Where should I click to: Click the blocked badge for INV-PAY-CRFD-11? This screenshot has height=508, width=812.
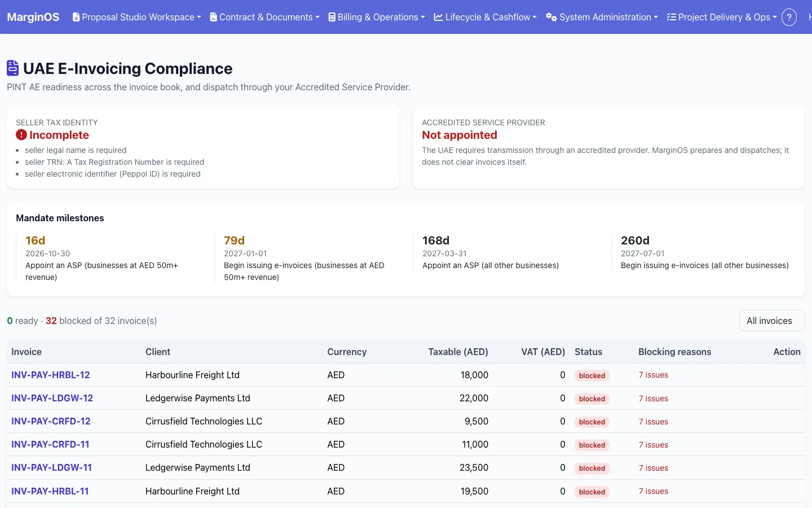click(x=592, y=445)
